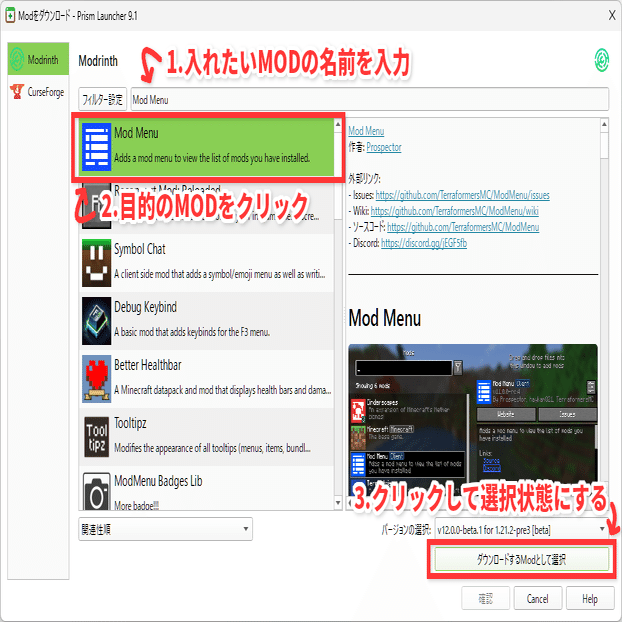Select the Modrinth source tab
Image resolution: width=622 pixels, height=622 pixels.
pos(38,59)
